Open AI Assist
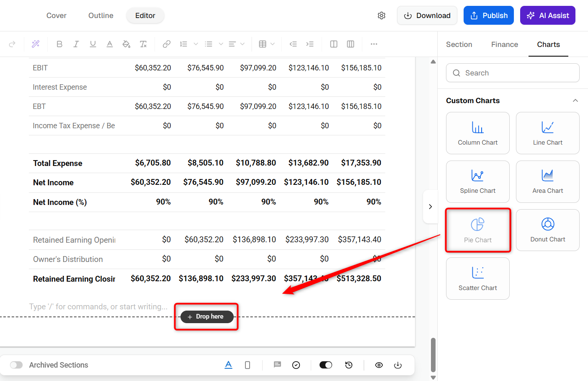This screenshot has width=588, height=381. click(548, 16)
